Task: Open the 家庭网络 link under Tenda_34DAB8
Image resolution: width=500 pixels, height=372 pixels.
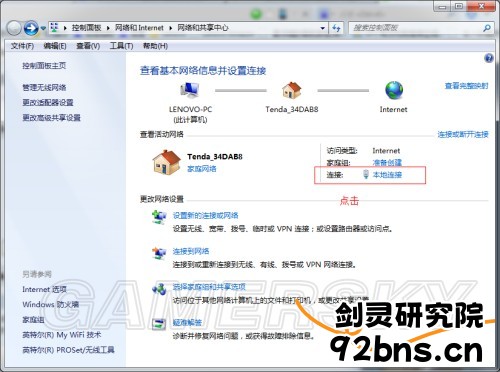Action: coord(202,169)
